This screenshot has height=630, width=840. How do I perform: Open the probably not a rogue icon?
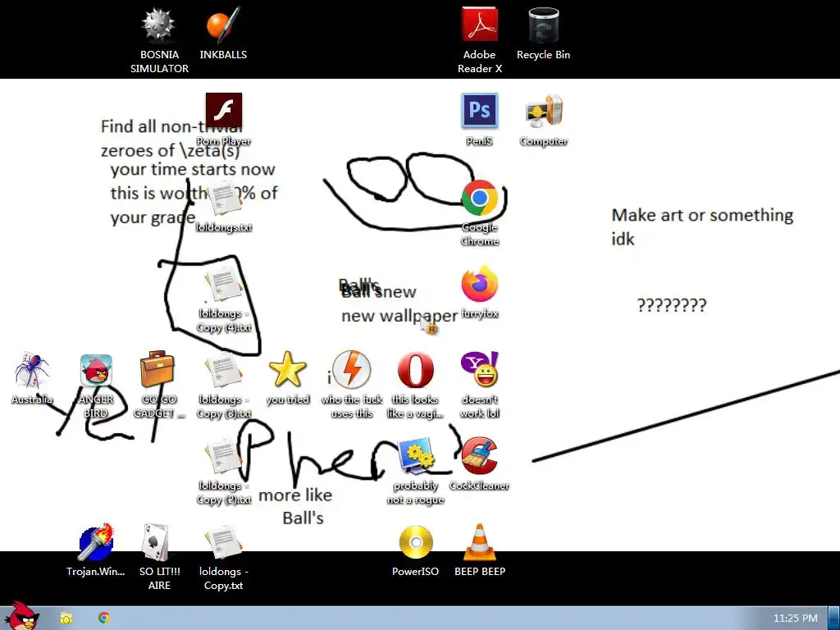coord(415,472)
